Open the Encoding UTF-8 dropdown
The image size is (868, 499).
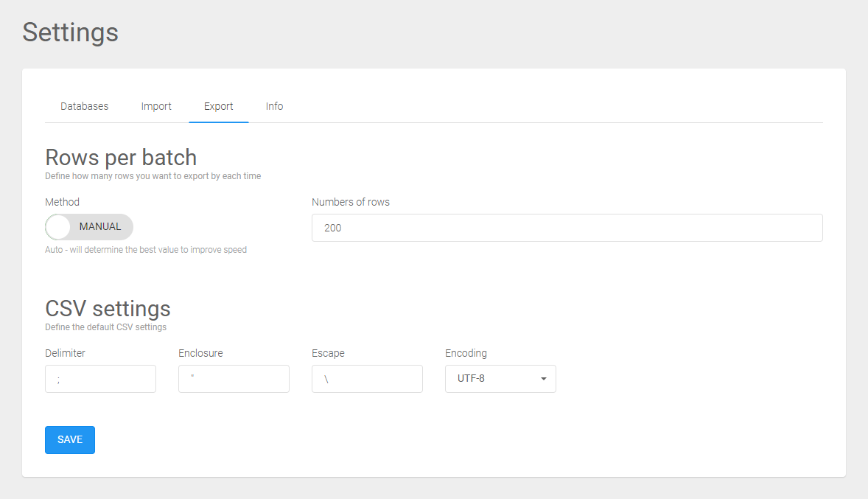pos(500,379)
